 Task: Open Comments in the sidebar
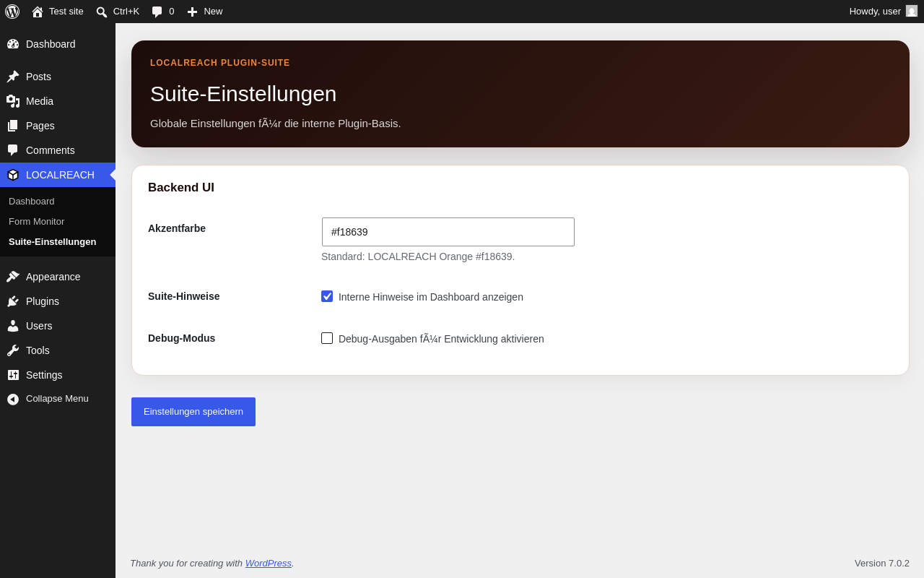(x=58, y=150)
